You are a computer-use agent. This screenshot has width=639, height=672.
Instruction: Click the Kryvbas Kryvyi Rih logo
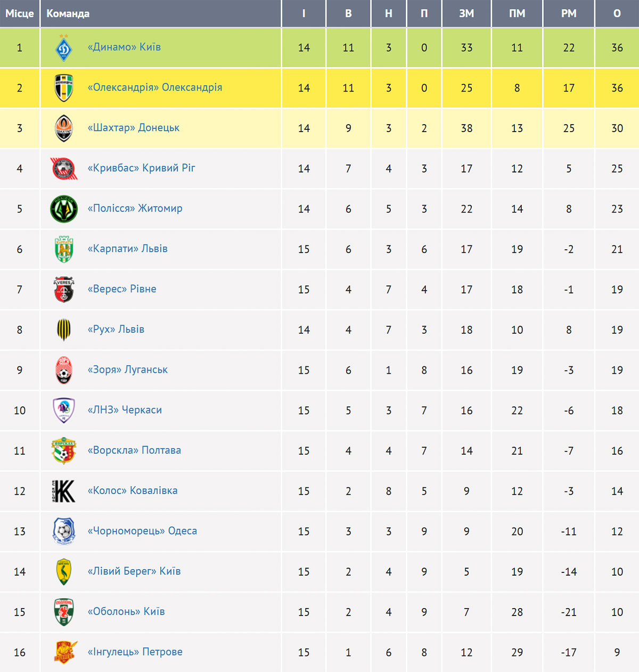pyautogui.click(x=64, y=168)
